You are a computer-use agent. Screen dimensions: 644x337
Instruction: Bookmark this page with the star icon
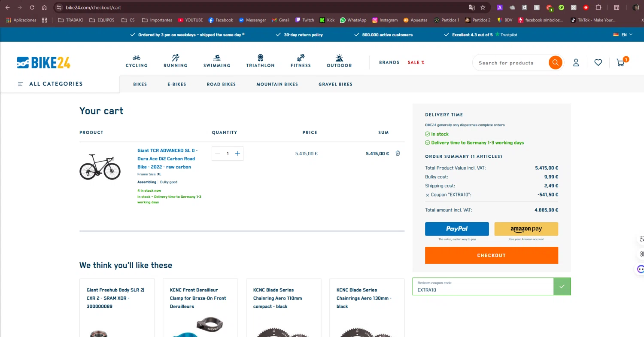pyautogui.click(x=483, y=7)
